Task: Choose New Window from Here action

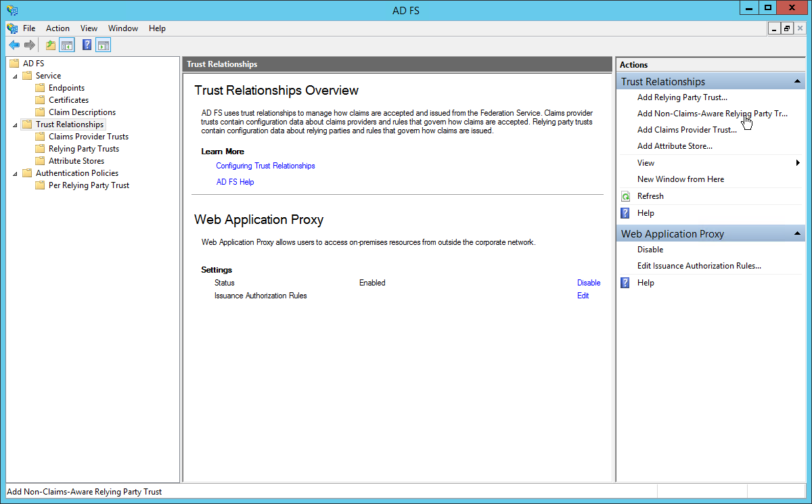Action: [x=681, y=179]
